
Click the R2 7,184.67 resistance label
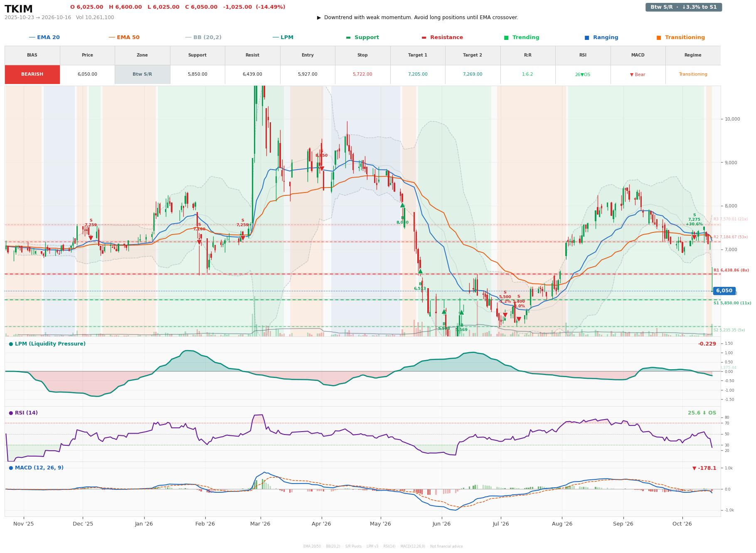(x=730, y=237)
